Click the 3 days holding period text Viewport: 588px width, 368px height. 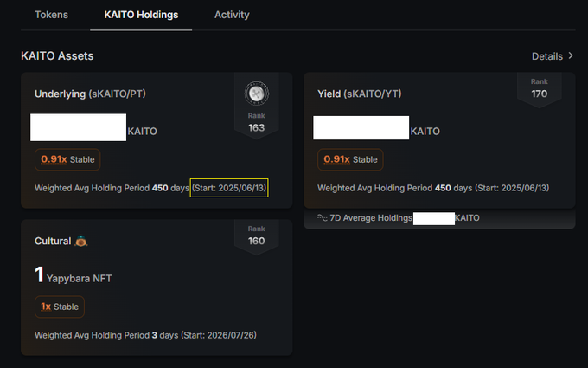pos(145,335)
